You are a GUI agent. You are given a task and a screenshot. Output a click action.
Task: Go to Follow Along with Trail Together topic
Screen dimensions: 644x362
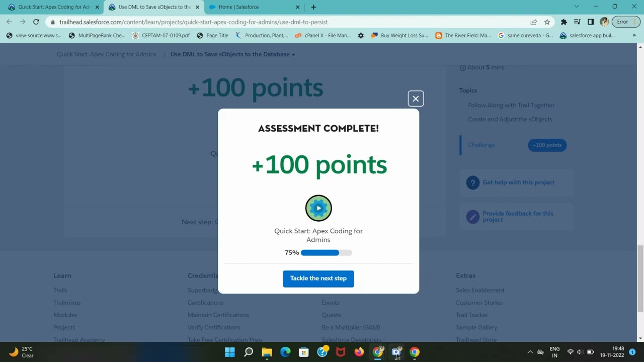tap(511, 105)
